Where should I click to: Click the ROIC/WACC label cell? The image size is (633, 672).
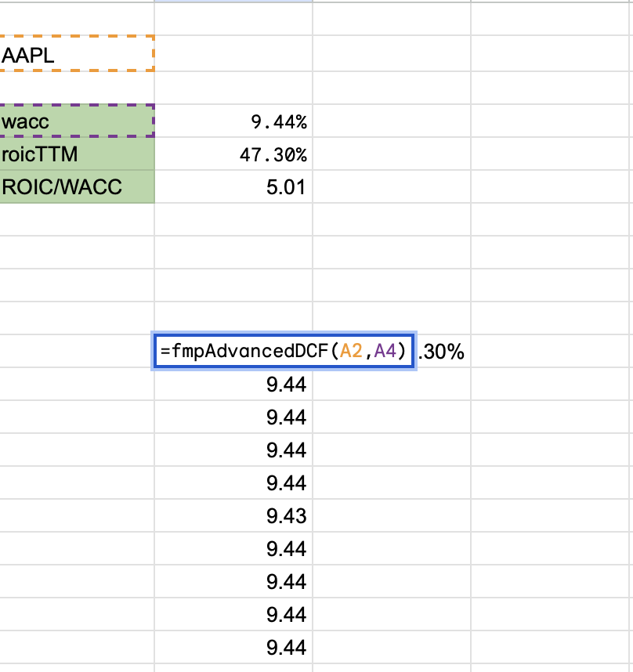coord(77,187)
